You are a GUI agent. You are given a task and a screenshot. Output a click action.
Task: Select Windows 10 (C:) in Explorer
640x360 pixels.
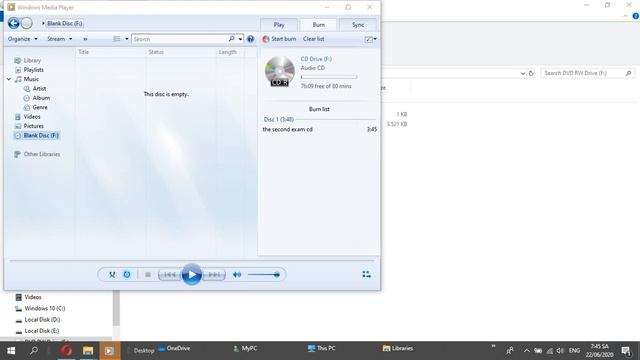click(45, 309)
